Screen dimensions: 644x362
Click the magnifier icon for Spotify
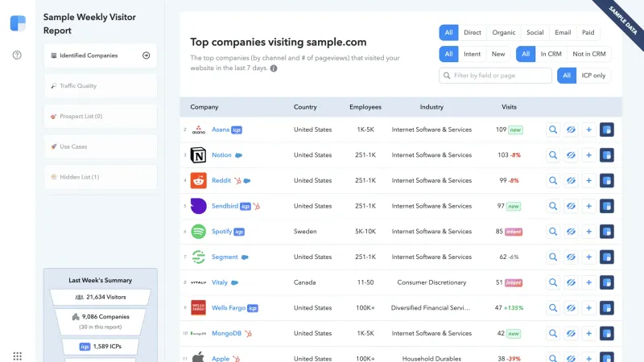coord(553,232)
